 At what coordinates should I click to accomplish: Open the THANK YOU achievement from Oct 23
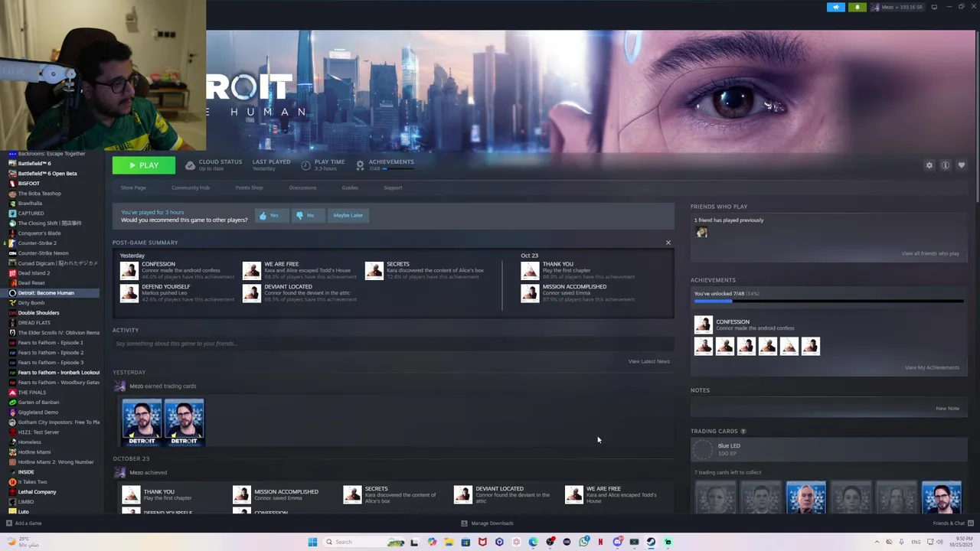click(530, 270)
